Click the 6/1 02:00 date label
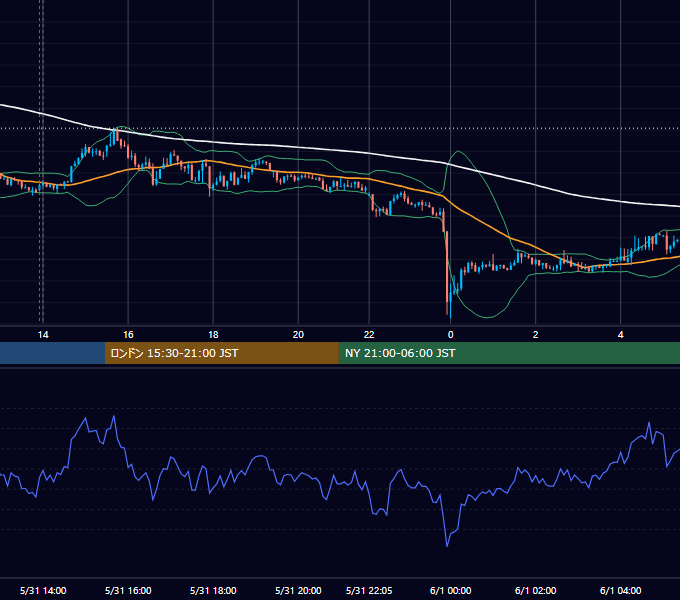This screenshot has height=600, width=680. coord(536,590)
